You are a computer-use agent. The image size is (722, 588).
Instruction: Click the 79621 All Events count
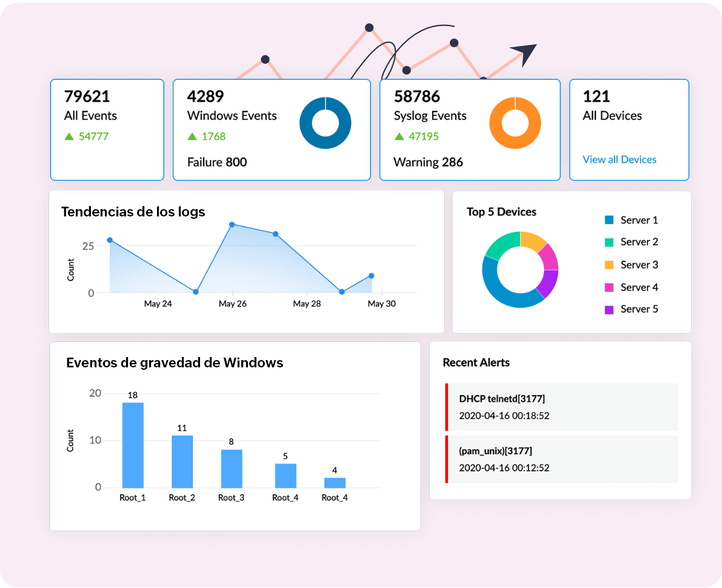pos(87,96)
